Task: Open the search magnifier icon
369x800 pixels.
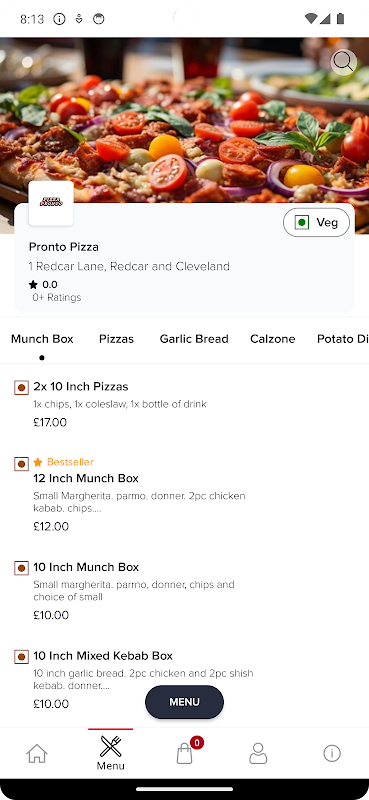Action: [343, 62]
